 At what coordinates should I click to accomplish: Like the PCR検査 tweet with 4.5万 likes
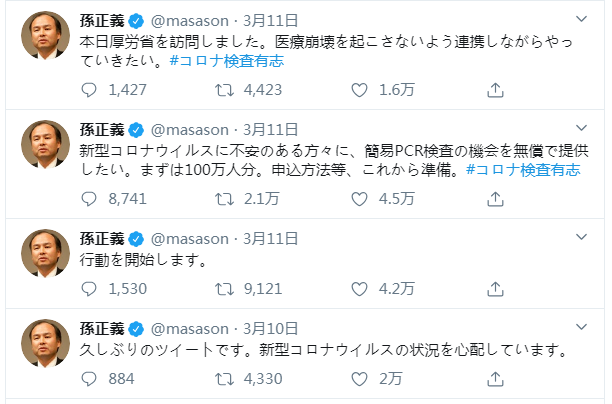coord(361,200)
